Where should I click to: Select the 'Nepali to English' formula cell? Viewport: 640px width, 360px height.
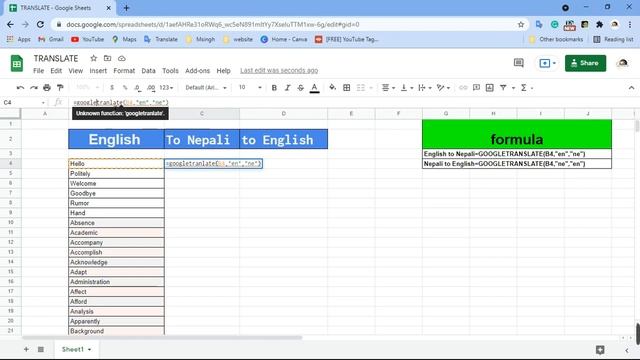[517, 164]
